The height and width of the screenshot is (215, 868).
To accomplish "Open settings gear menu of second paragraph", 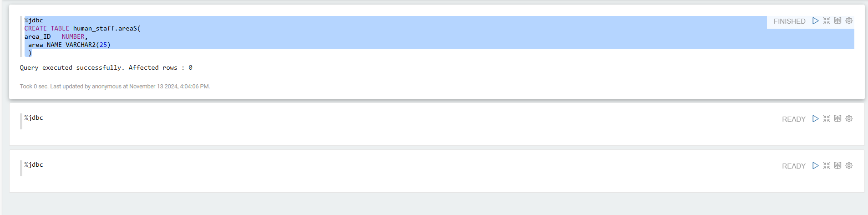I will 849,119.
